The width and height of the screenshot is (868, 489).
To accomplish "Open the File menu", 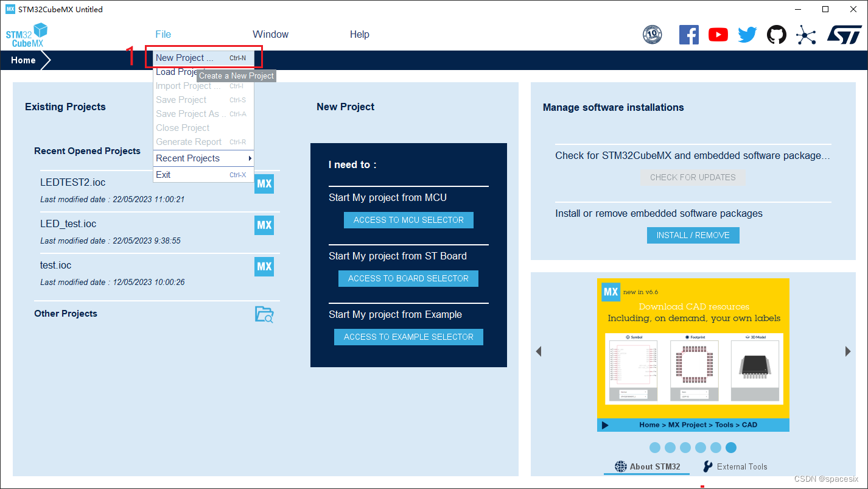I will (163, 35).
